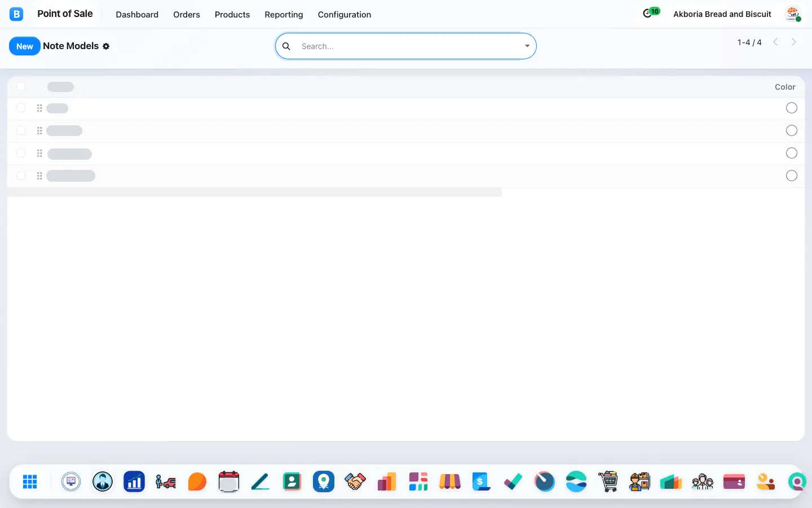Open the orange blob dock app

click(197, 481)
